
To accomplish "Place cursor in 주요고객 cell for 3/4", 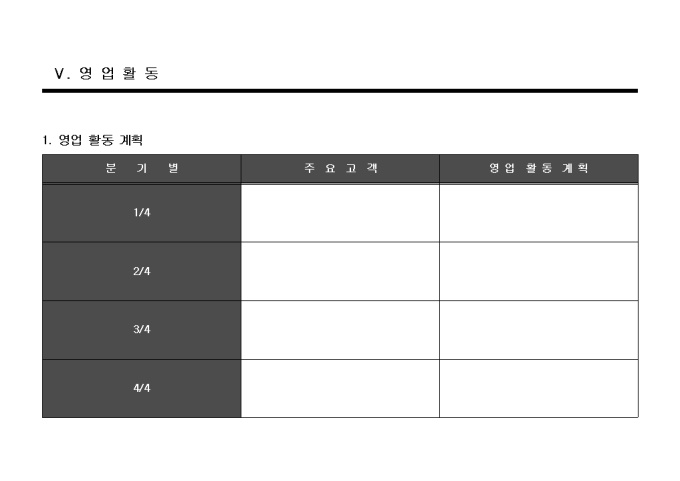I will click(340, 330).
